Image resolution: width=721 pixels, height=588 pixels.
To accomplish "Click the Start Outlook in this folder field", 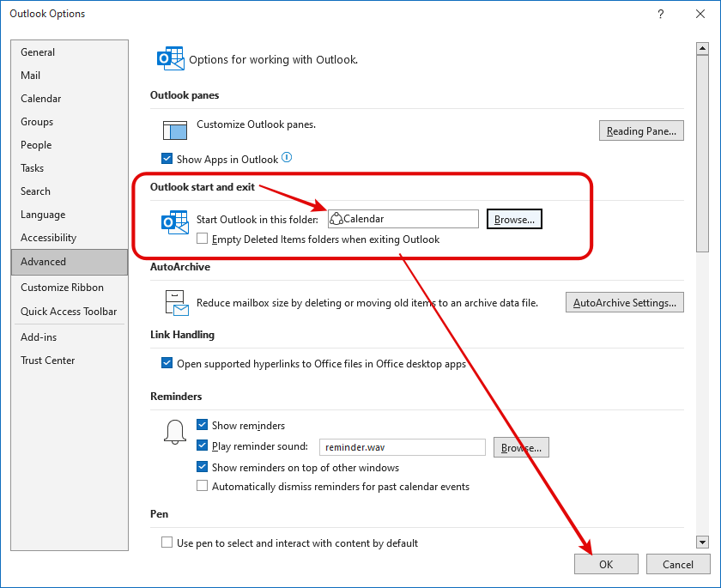I will coord(403,219).
